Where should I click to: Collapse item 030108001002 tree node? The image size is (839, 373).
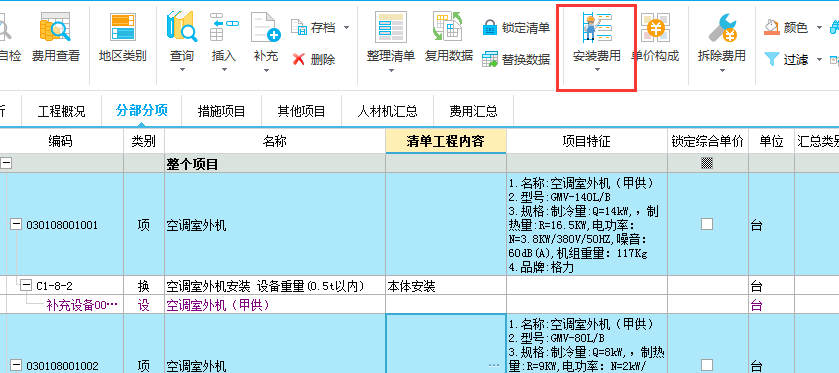coord(16,366)
